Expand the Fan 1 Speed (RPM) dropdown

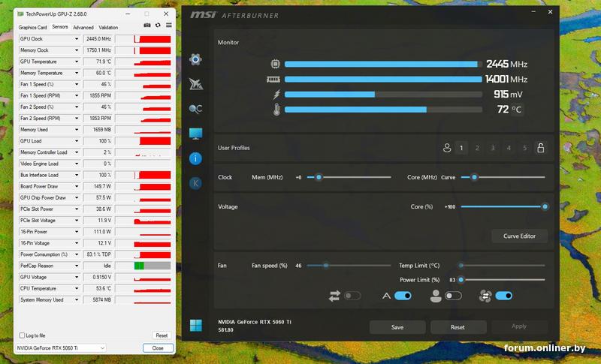point(77,95)
